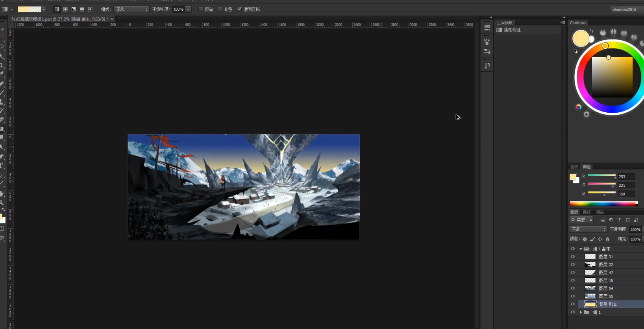
Task: Open the 工具预设 panel flyout menu
Action: [x=563, y=23]
